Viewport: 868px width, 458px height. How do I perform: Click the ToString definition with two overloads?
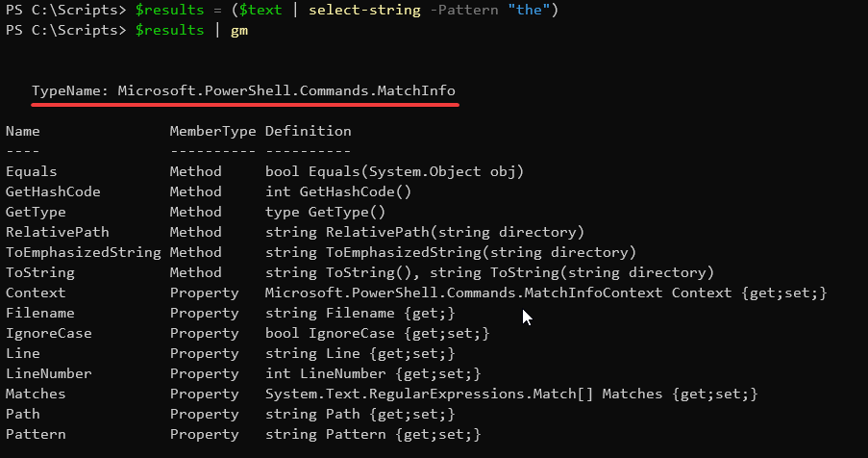pyautogui.click(x=489, y=272)
